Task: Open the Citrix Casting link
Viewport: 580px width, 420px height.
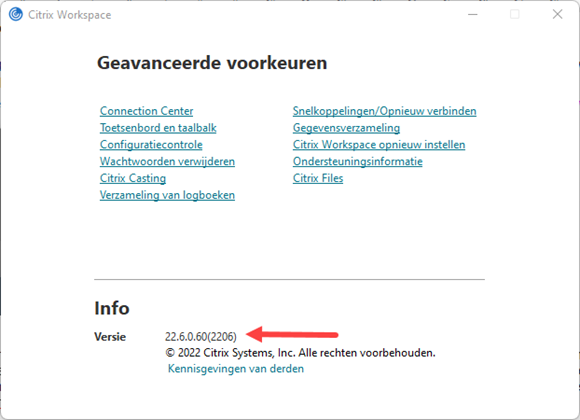Action: 133,178
